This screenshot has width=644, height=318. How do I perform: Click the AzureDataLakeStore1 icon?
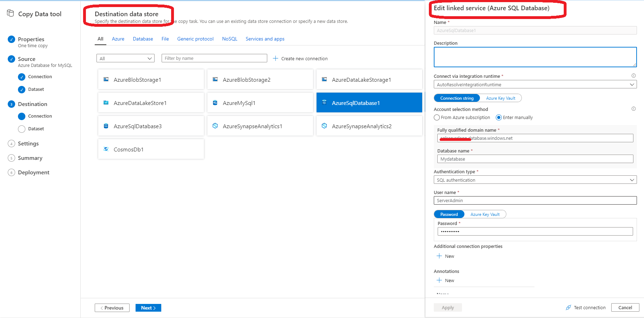tap(106, 103)
